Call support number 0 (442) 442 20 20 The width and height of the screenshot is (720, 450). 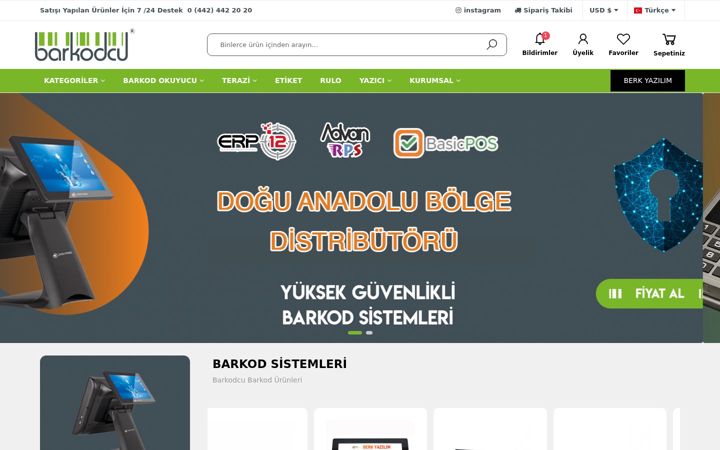pyautogui.click(x=219, y=10)
